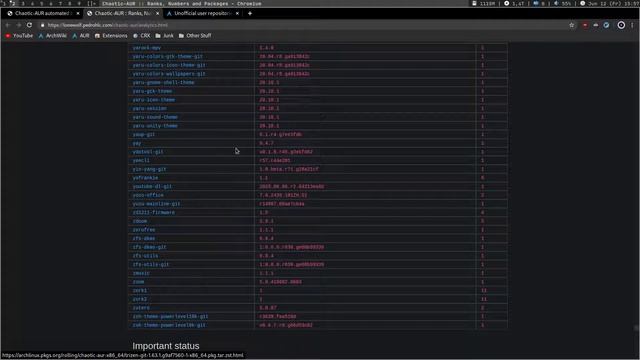Open the yozo-office package link

coord(148,195)
